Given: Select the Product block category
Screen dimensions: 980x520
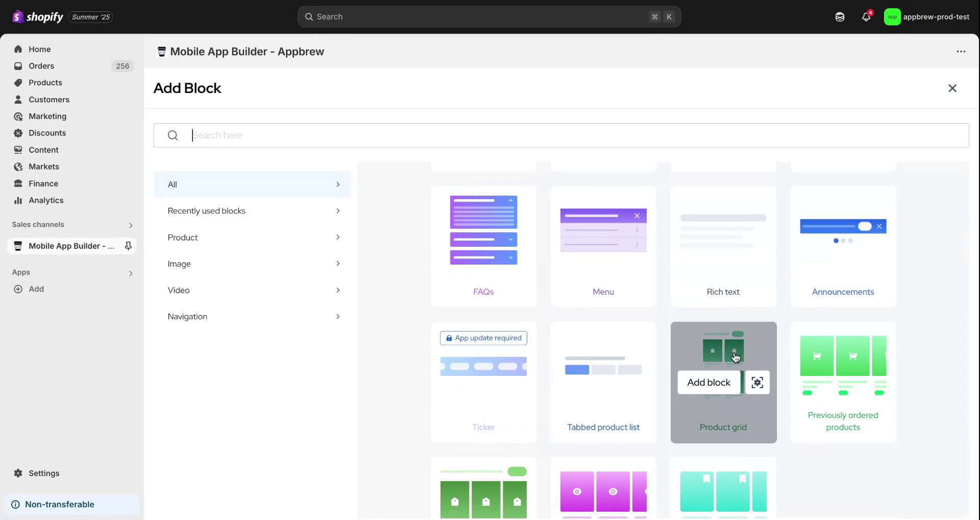Looking at the screenshot, I should (x=252, y=238).
